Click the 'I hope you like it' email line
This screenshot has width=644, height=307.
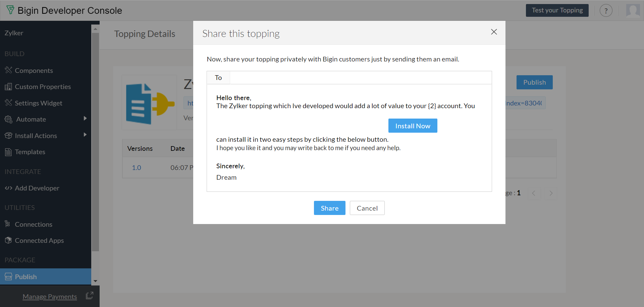(308, 148)
